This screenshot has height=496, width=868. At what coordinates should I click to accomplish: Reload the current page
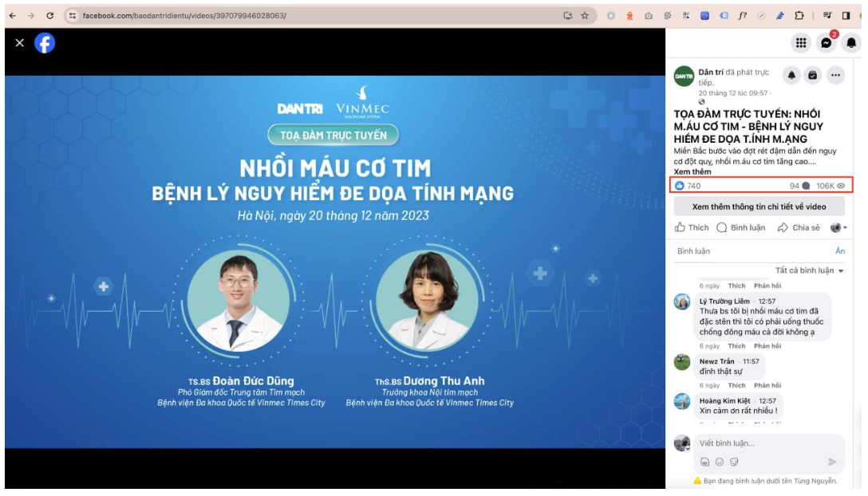click(49, 15)
